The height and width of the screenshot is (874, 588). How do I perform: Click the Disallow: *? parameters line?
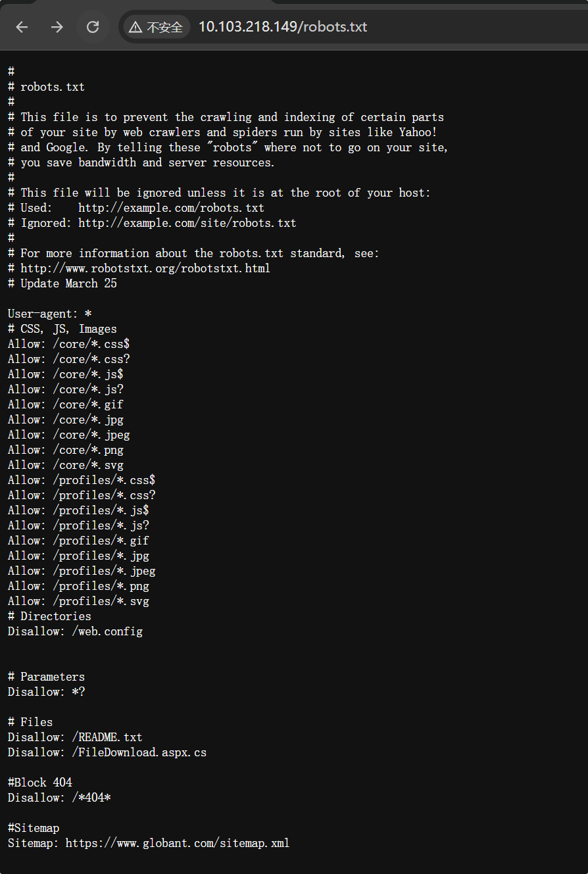(x=46, y=692)
